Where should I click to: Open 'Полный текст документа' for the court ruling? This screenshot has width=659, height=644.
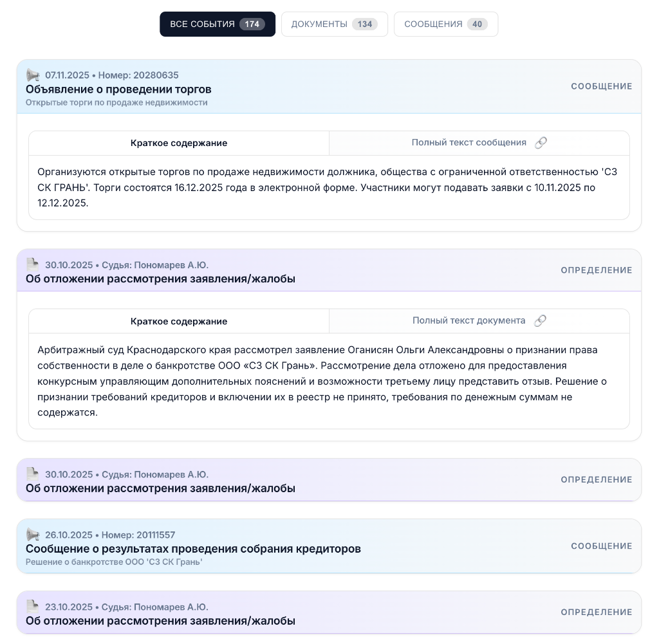click(469, 320)
